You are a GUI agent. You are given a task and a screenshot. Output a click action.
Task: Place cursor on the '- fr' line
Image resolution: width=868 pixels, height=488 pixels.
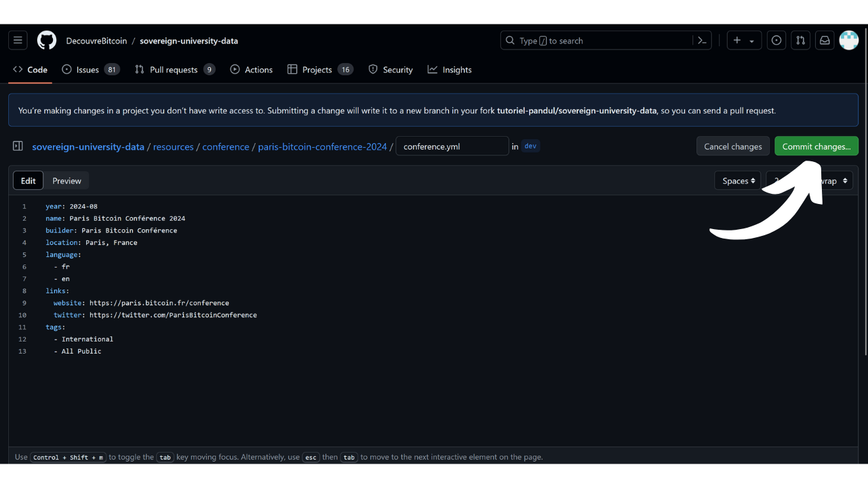click(x=62, y=267)
